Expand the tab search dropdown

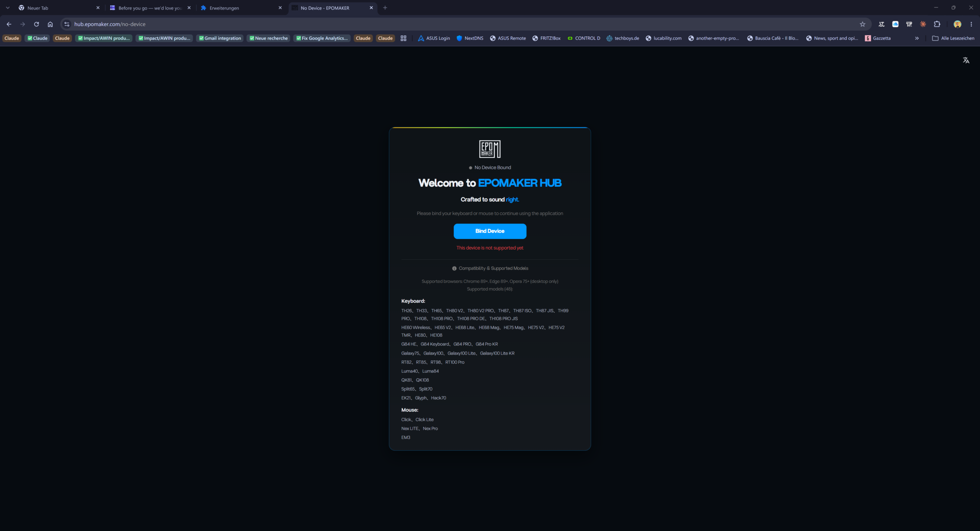point(8,8)
